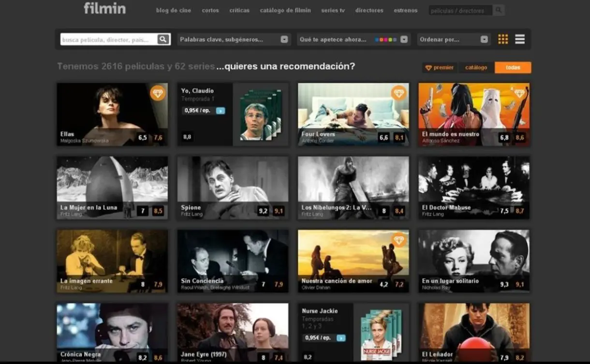This screenshot has width=590, height=364.
Task: Click the 8,8 rating on Yo, Claudio
Action: pos(187,137)
